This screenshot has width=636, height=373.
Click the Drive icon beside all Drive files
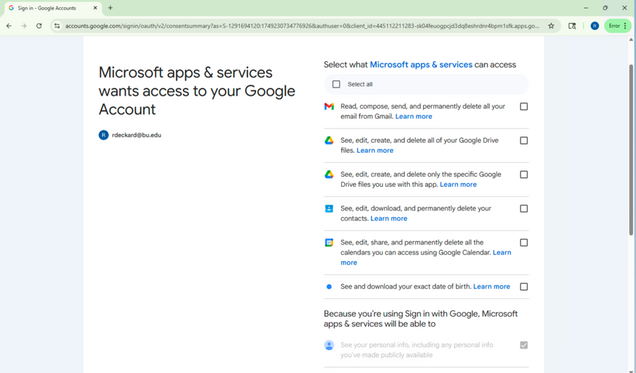tap(329, 141)
